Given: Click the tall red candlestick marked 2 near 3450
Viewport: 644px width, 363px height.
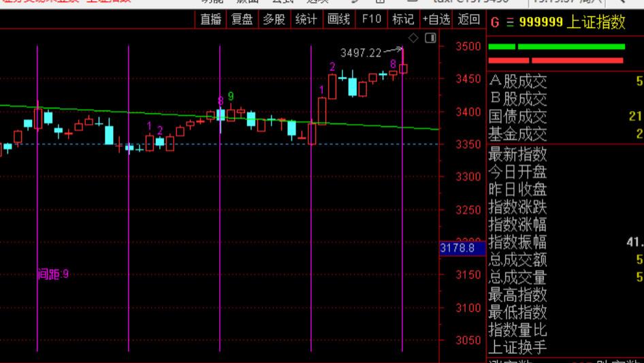Looking at the screenshot, I should pyautogui.click(x=332, y=86).
